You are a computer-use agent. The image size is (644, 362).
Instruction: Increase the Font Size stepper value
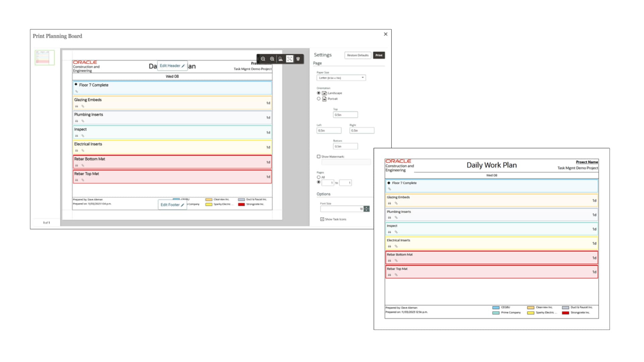367,207
